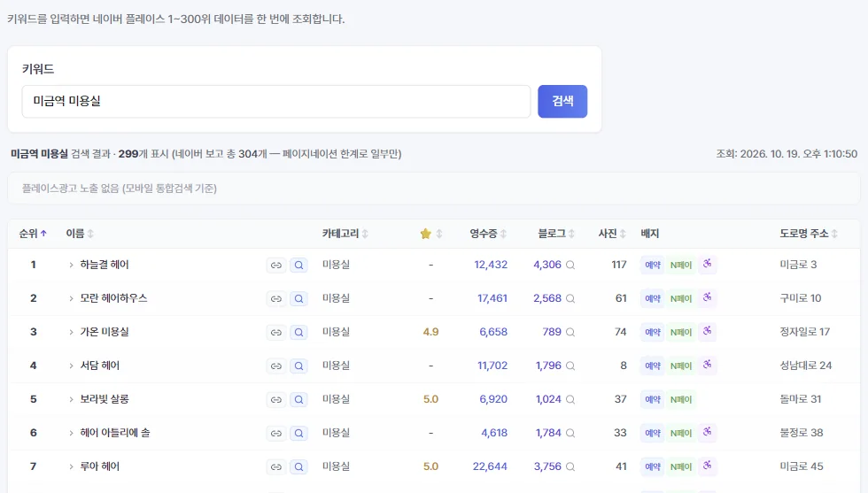The image size is (868, 493).
Task: Click accessibility badge icon in 하늘결 헤어 row
Action: coord(707,264)
